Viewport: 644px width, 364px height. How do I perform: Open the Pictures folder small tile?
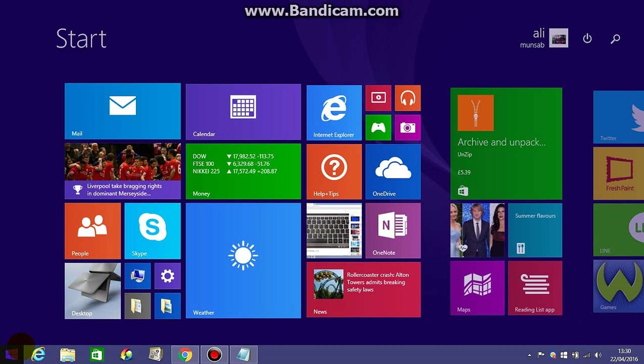[167, 305]
